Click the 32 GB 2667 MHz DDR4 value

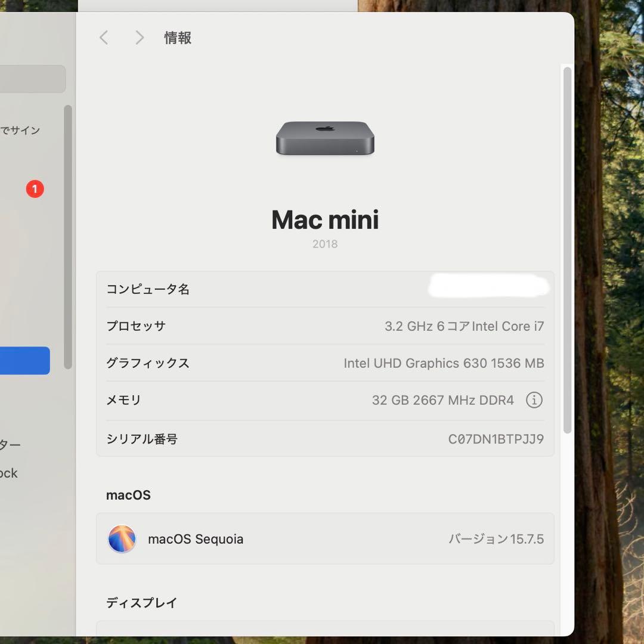point(442,400)
